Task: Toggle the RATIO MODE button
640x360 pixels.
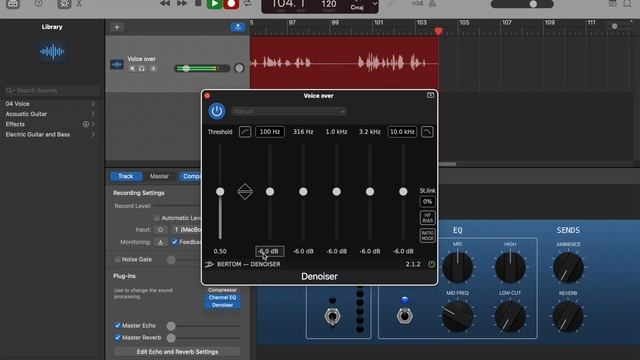Action: pyautogui.click(x=427, y=236)
